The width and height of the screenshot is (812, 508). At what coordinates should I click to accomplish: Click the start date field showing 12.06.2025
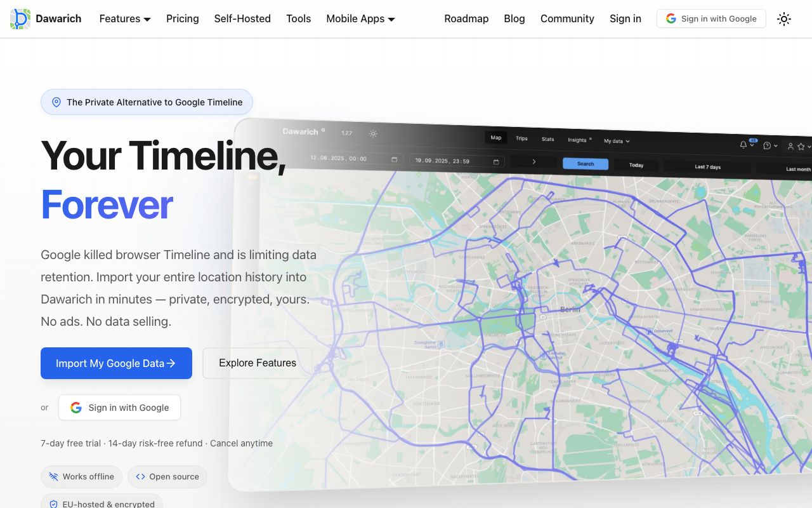coord(353,159)
